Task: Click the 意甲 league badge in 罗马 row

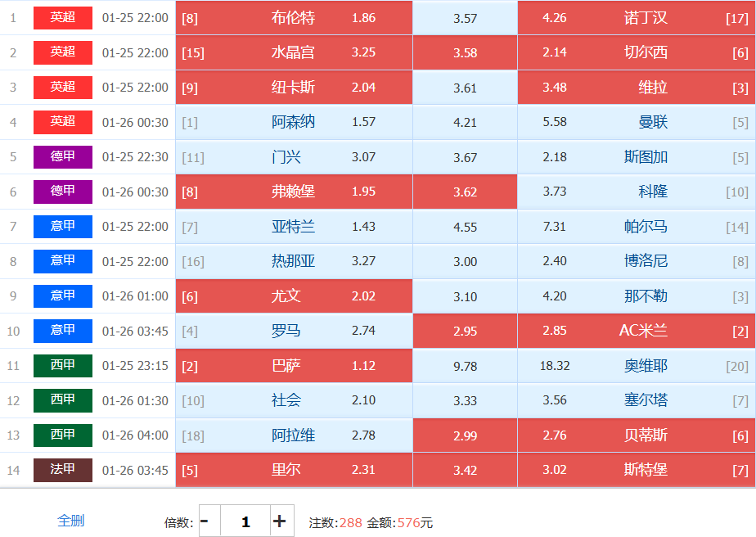Action: (63, 331)
